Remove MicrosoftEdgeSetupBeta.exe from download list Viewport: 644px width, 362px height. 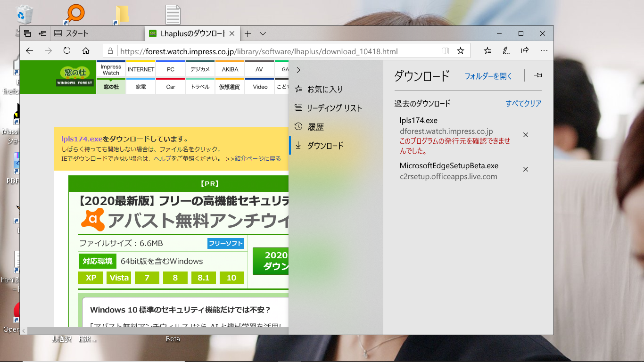coord(526,169)
